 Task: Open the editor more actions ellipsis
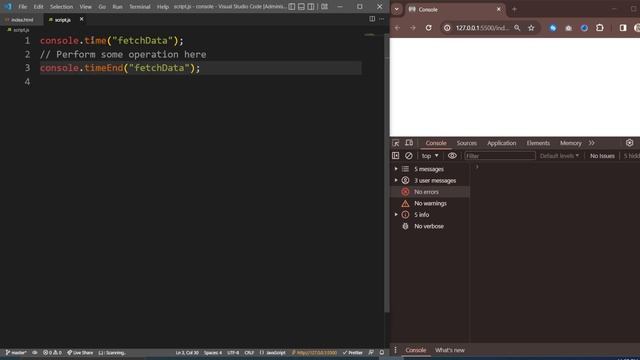(x=382, y=19)
